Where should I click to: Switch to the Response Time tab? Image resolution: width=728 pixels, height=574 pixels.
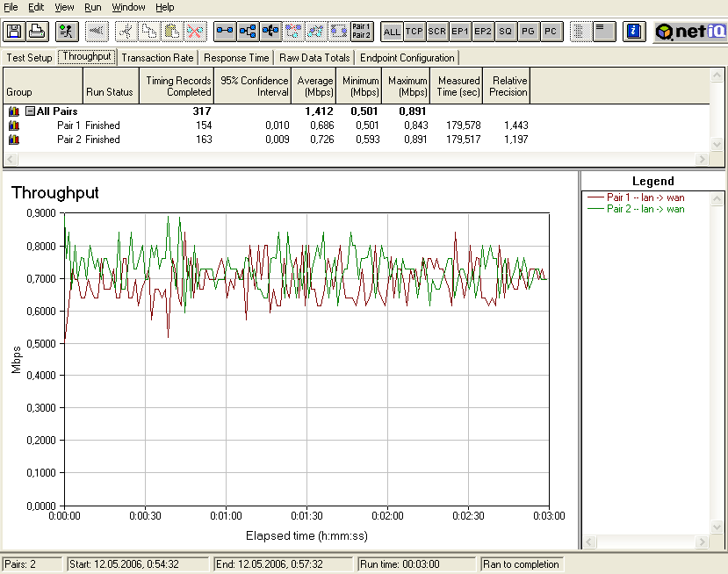[236, 58]
